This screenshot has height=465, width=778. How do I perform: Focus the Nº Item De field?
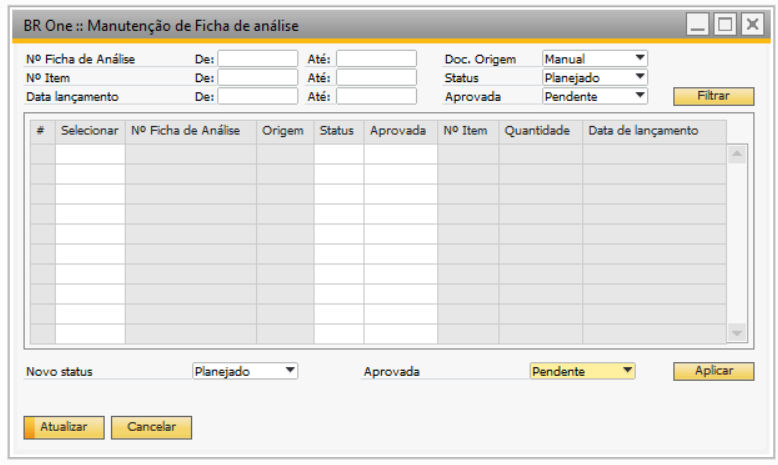tap(258, 77)
